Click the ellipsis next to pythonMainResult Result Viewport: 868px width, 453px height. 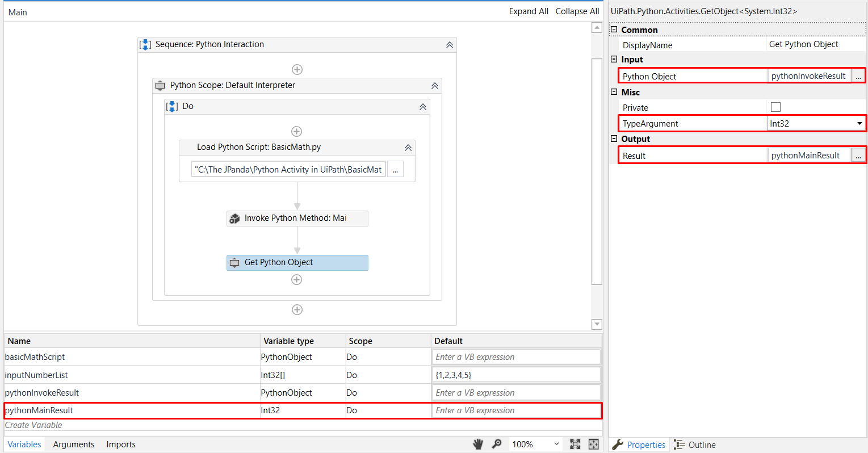[858, 155]
